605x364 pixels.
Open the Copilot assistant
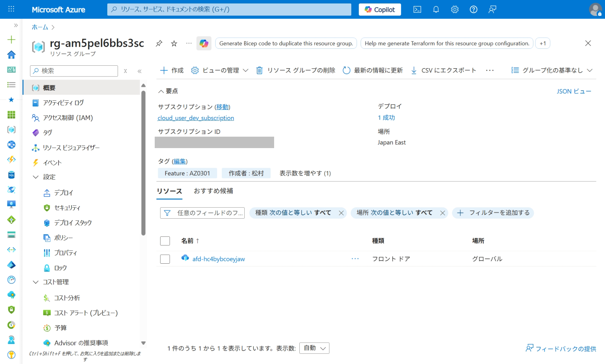click(380, 9)
